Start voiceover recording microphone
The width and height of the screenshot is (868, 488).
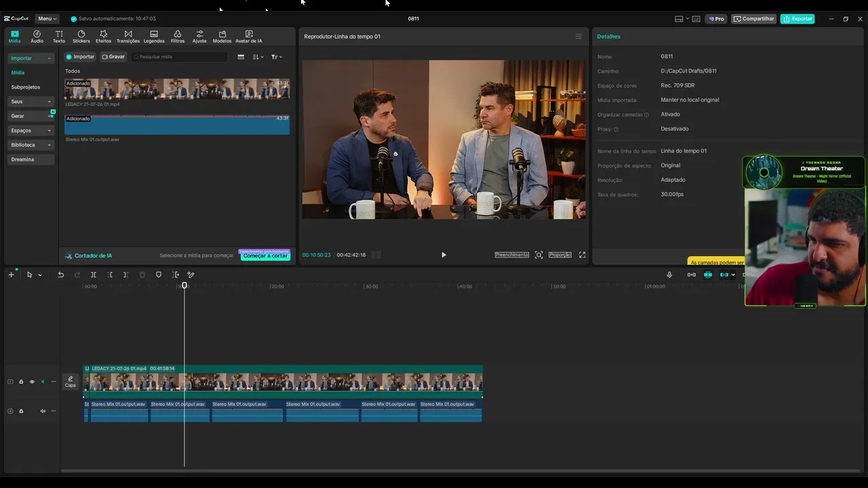point(669,274)
